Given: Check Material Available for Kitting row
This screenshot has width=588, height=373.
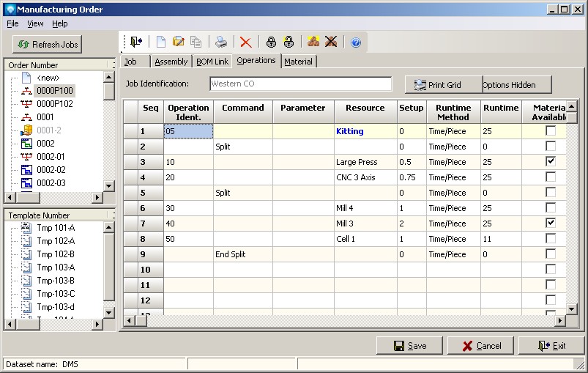Looking at the screenshot, I should click(551, 131).
